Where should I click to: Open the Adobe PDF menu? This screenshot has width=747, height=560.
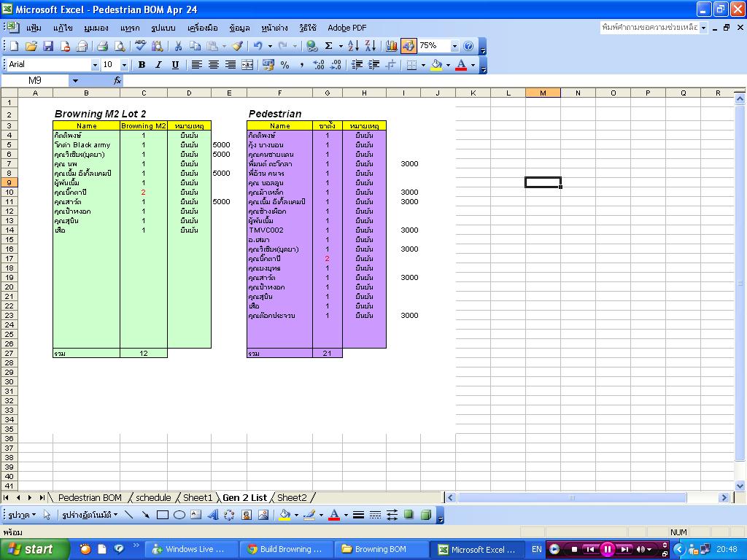[x=347, y=28]
